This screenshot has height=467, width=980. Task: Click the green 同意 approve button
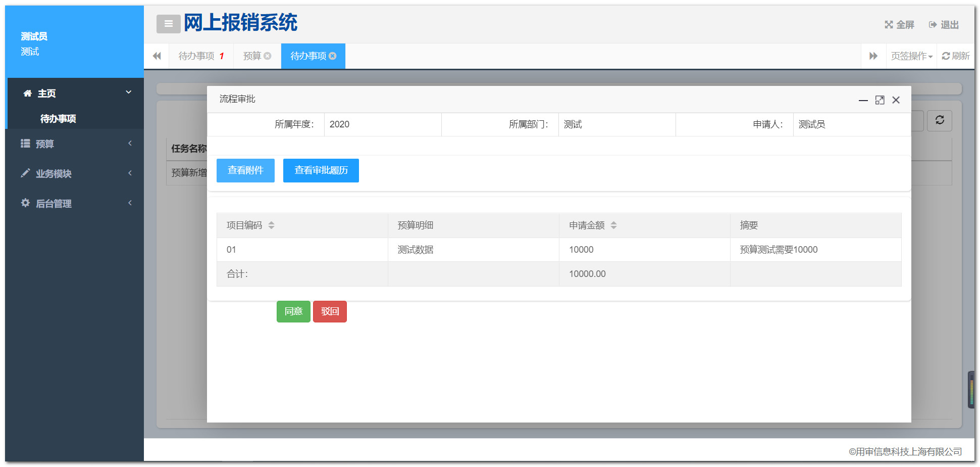(x=293, y=311)
